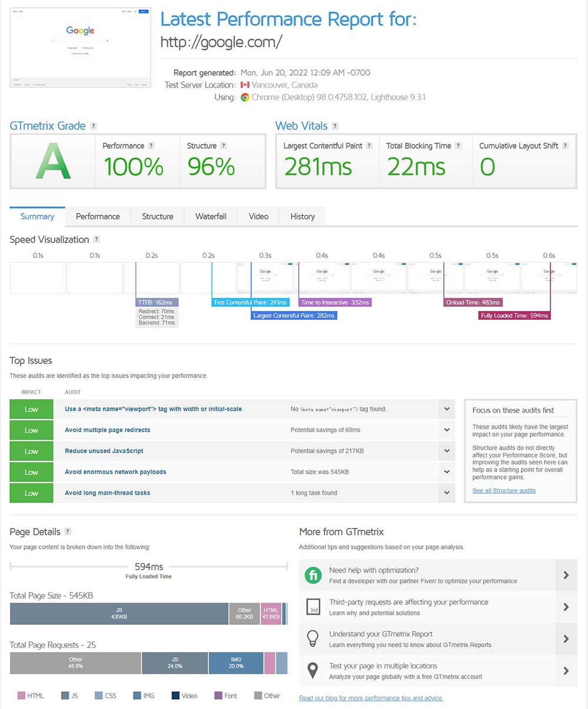Switch to the Performance tab

98,216
